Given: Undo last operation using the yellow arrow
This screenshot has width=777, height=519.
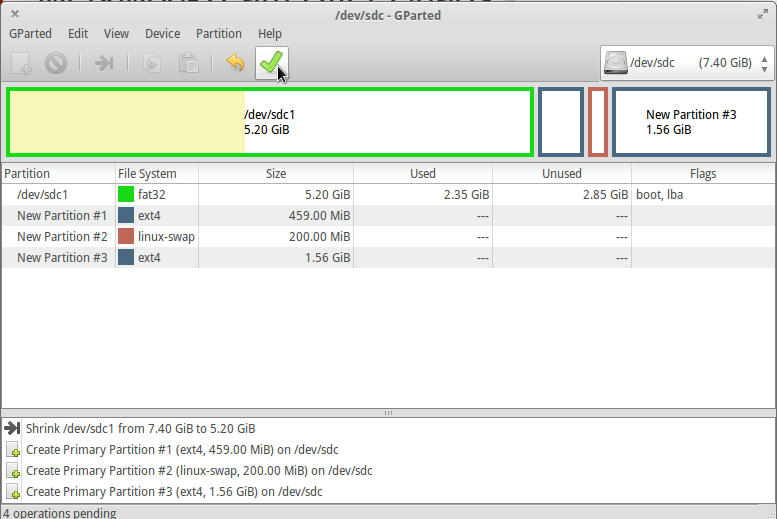Looking at the screenshot, I should coord(235,63).
